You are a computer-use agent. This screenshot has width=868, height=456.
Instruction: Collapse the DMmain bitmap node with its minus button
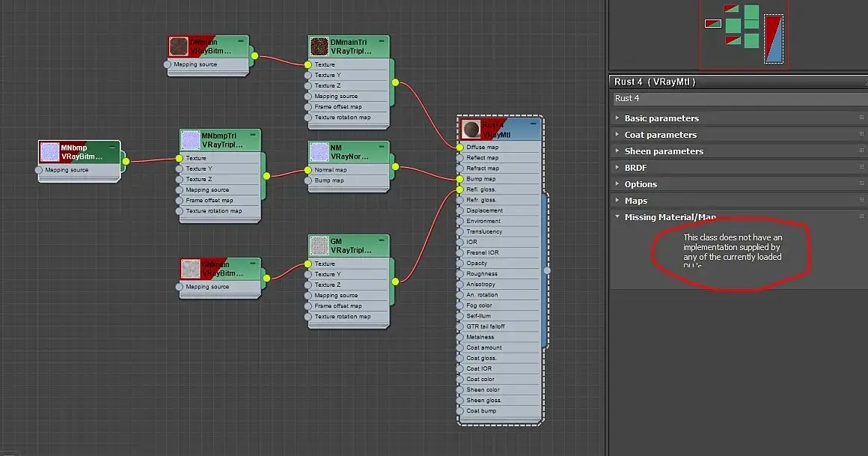click(x=241, y=41)
